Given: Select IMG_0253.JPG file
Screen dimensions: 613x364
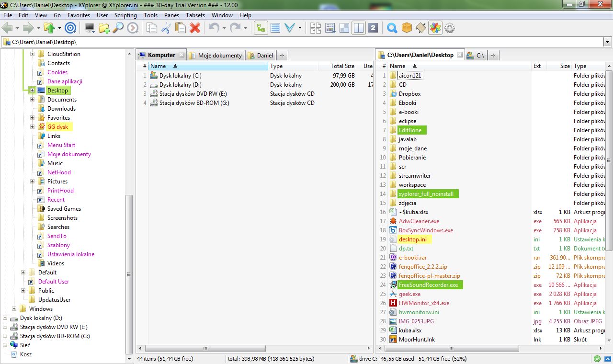Looking at the screenshot, I should coord(416,321).
